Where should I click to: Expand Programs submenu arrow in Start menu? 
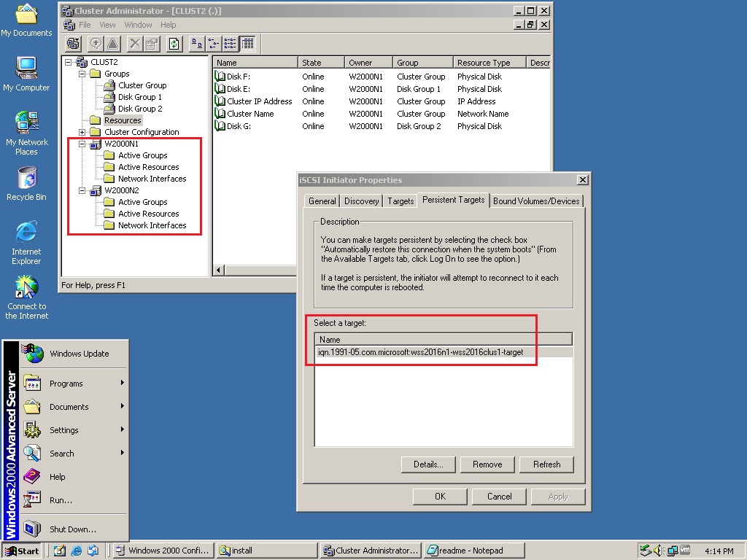[x=122, y=383]
